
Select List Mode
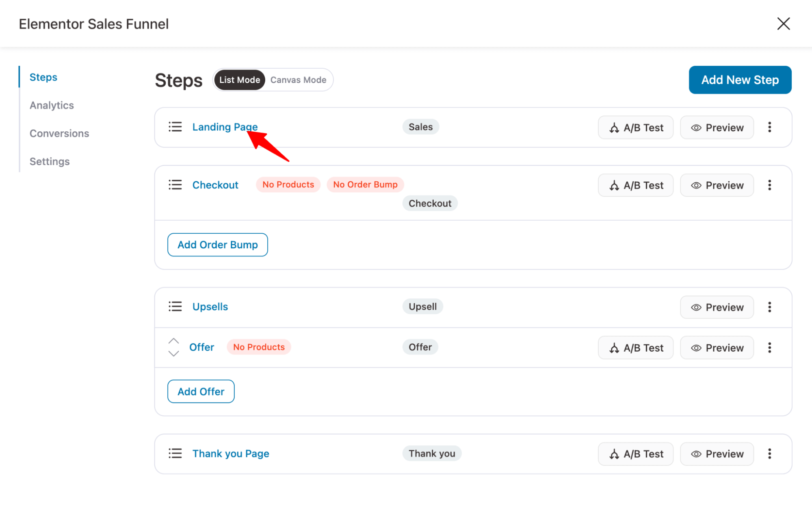pos(239,80)
